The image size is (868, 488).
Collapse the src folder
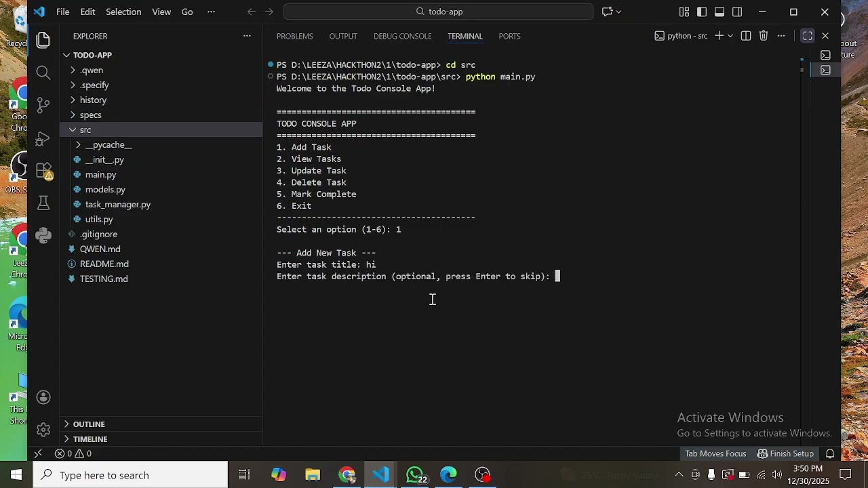point(73,129)
